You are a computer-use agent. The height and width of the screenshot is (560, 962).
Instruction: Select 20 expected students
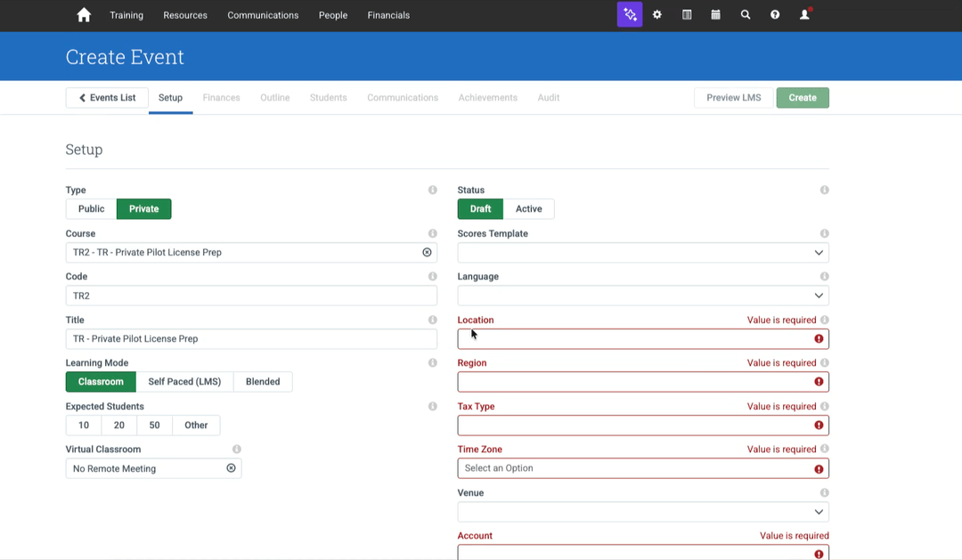click(119, 425)
